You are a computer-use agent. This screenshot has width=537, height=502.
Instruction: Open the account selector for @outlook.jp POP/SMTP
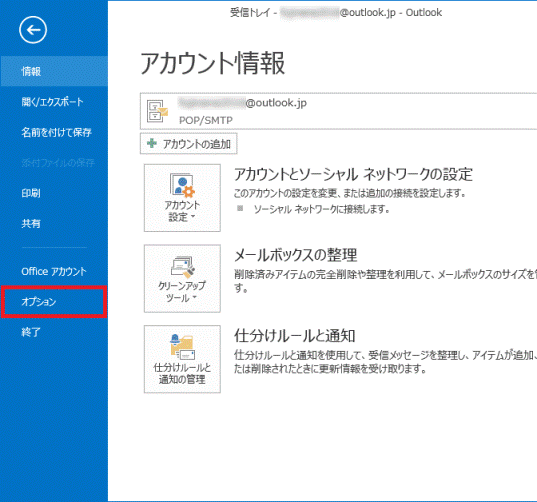[x=338, y=111]
